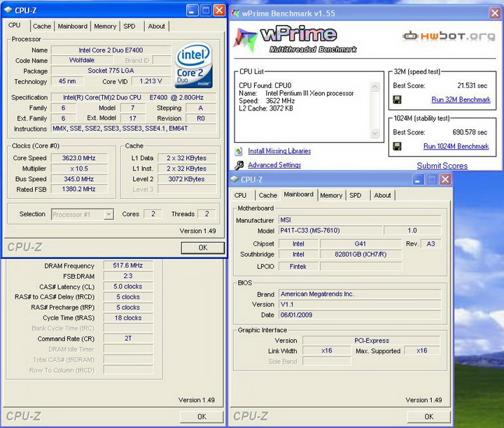Viewport: 504px width, 428px height.
Task: Click the Rated FSB value 1380.2 MHz
Action: pos(78,189)
